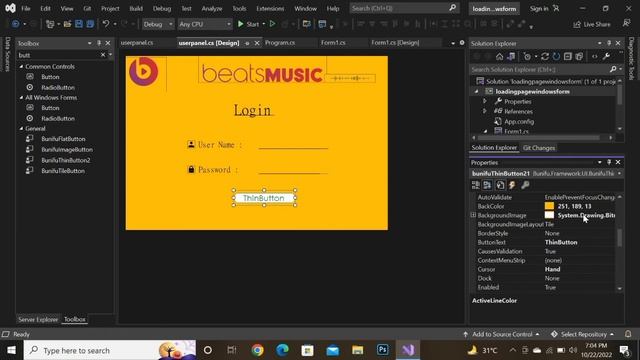640x360 pixels.
Task: Click the notifications bell in status bar
Action: point(628,334)
